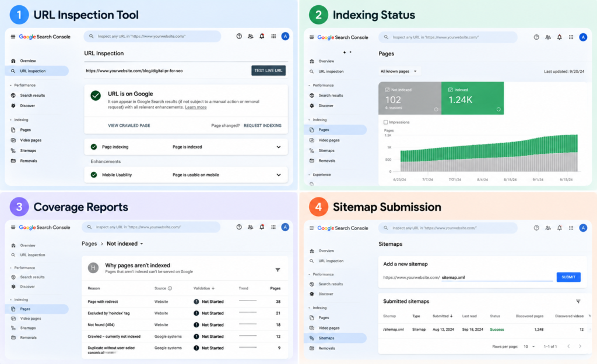Select Overview in URL Inspection Tool sidebar
This screenshot has width=597, height=364.
pos(28,61)
